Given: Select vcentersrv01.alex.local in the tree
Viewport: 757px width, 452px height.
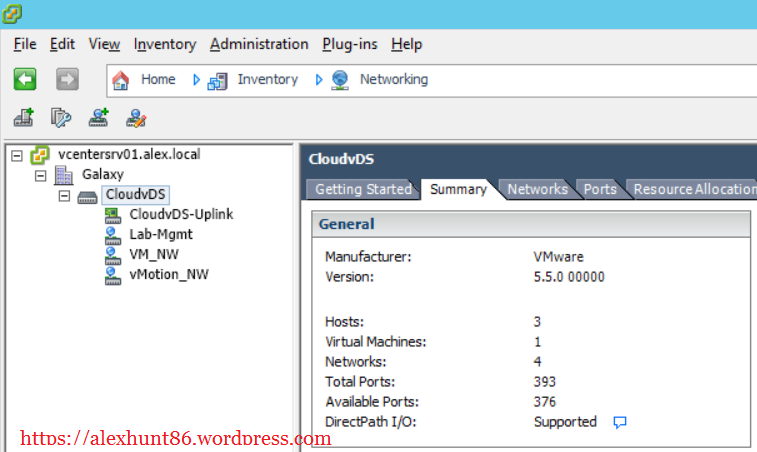Looking at the screenshot, I should (129, 155).
